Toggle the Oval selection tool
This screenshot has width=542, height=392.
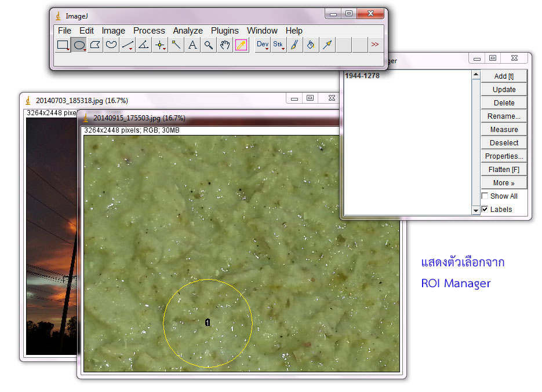pyautogui.click(x=79, y=45)
